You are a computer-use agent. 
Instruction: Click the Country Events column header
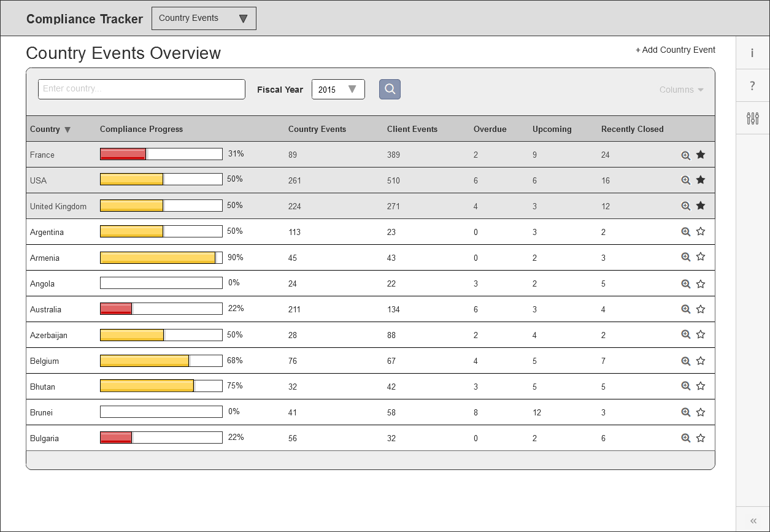pyautogui.click(x=317, y=129)
